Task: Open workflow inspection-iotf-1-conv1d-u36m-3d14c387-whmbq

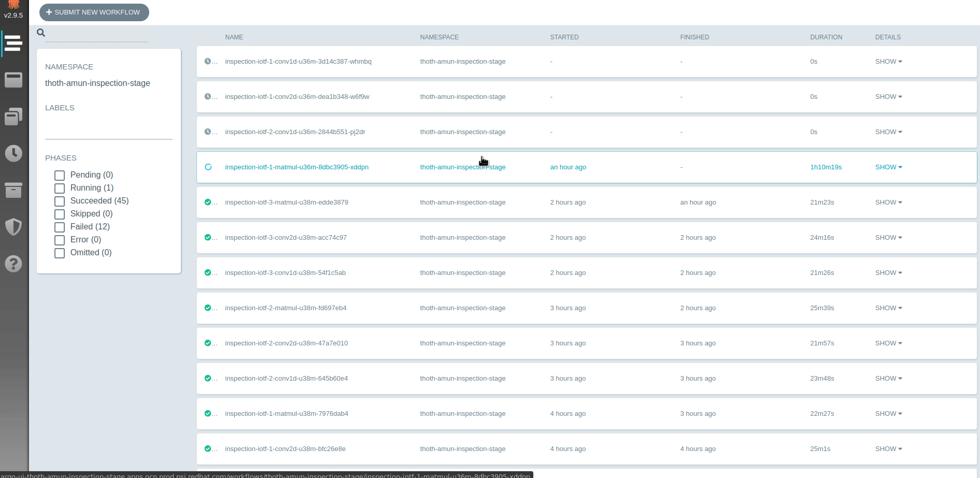Action: click(x=298, y=62)
